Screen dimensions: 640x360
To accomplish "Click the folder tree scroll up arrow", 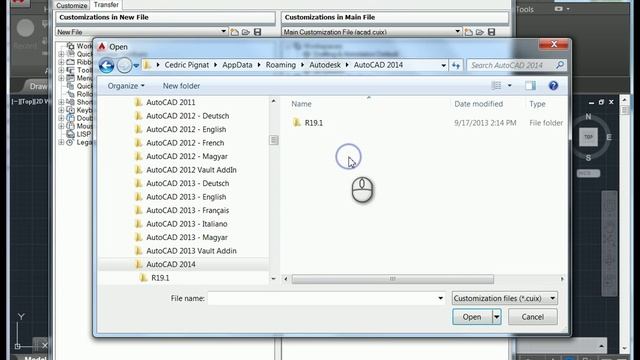I will pyautogui.click(x=273, y=101).
